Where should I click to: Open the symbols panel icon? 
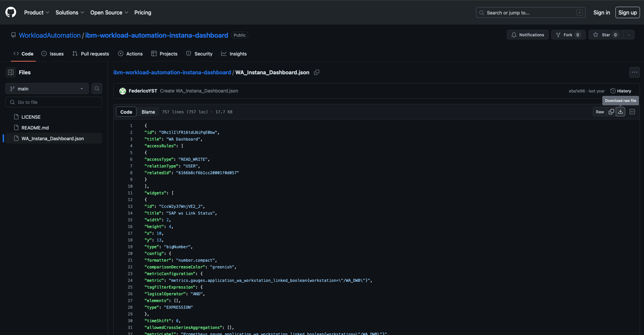(x=632, y=112)
